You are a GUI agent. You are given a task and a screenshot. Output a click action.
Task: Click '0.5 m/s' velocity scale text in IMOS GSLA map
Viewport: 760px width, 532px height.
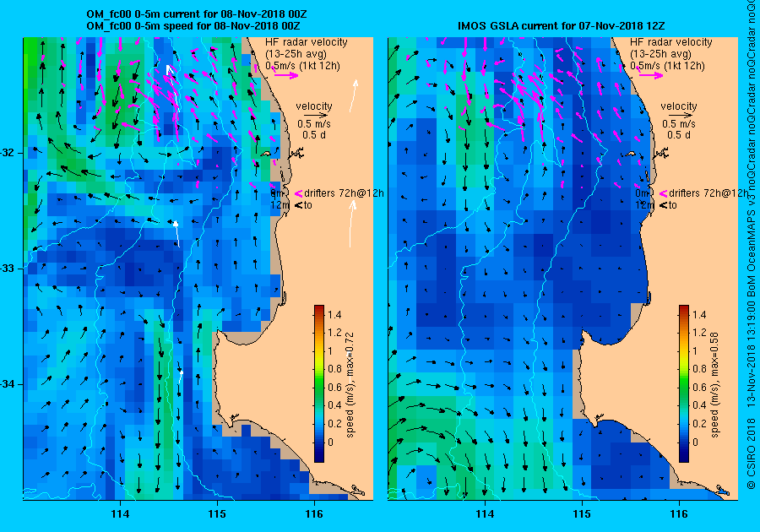(679, 124)
